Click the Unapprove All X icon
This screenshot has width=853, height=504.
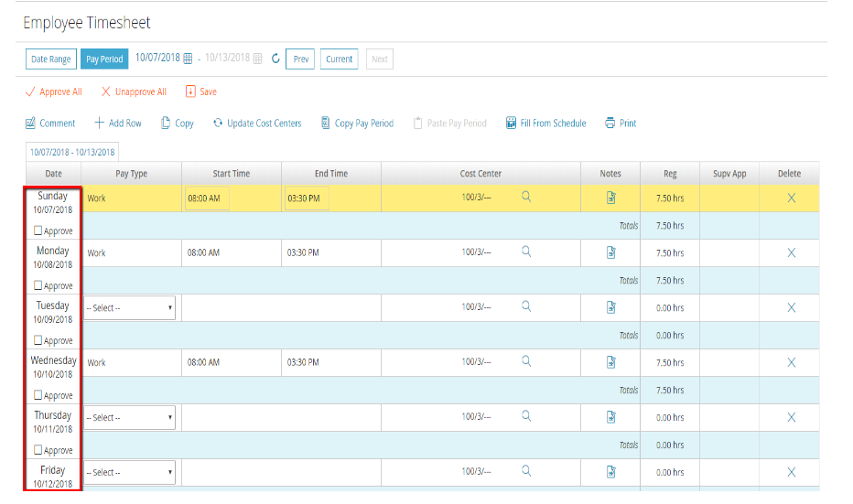[x=105, y=91]
